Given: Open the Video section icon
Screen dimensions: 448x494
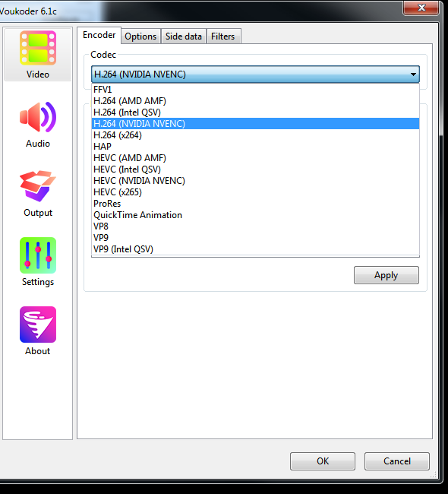Looking at the screenshot, I should click(38, 48).
